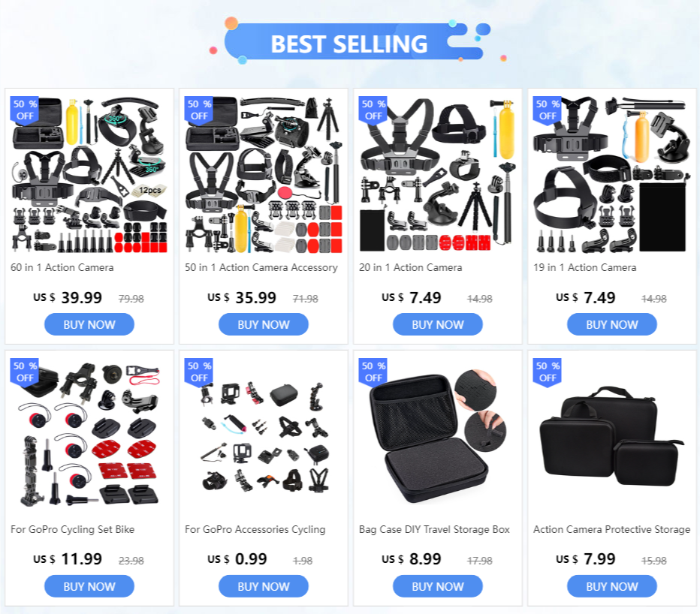Screen dimensions: 700x614
Task: Click the 50% OFF badge on the 20 in 1 kit
Action: click(373, 110)
